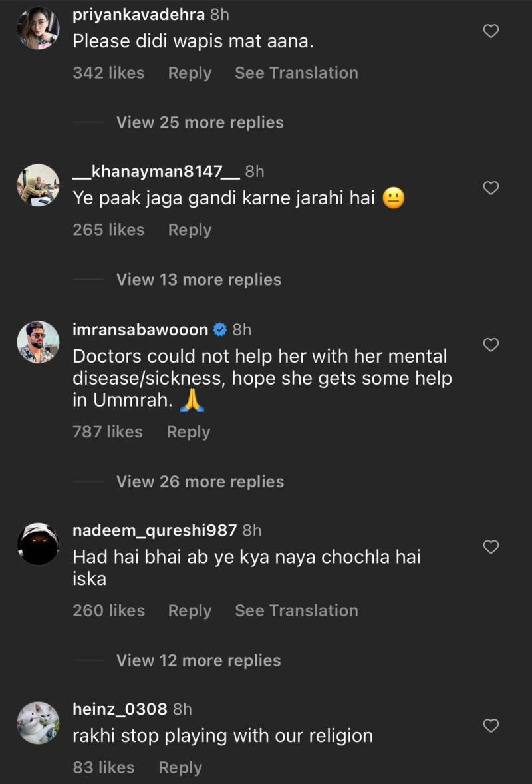The image size is (532, 784).
Task: Open 787 likes list
Action: click(108, 432)
